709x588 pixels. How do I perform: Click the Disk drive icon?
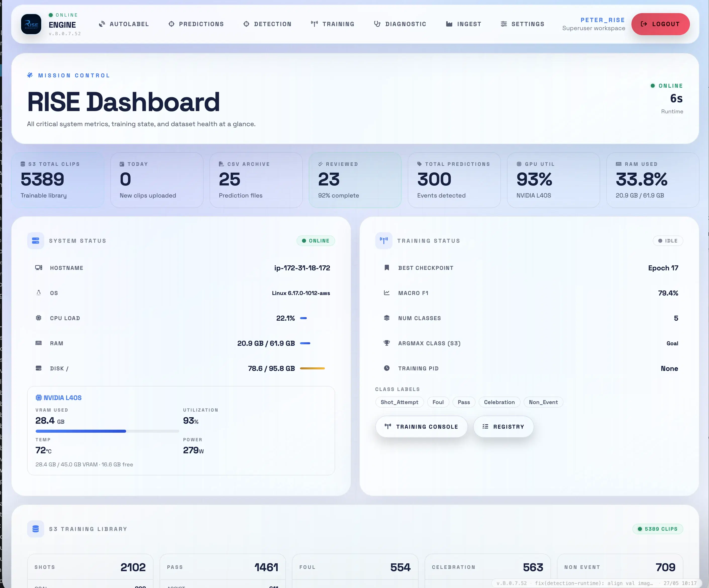pyautogui.click(x=39, y=368)
